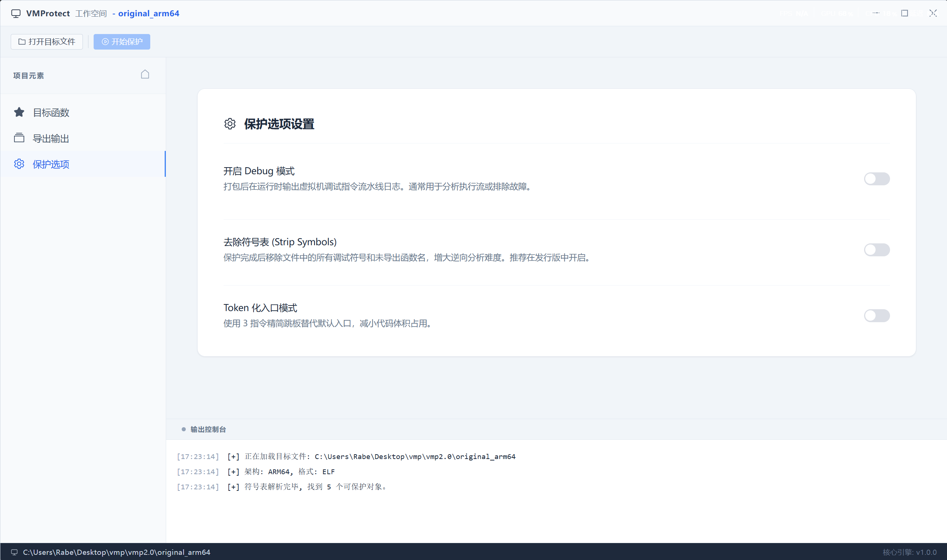Close the VMProtect window

933,13
